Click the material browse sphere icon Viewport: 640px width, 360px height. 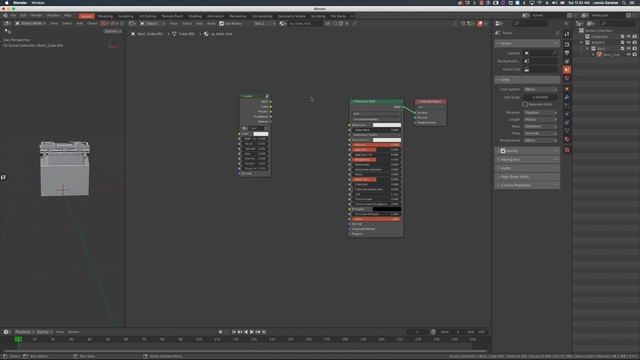point(283,24)
